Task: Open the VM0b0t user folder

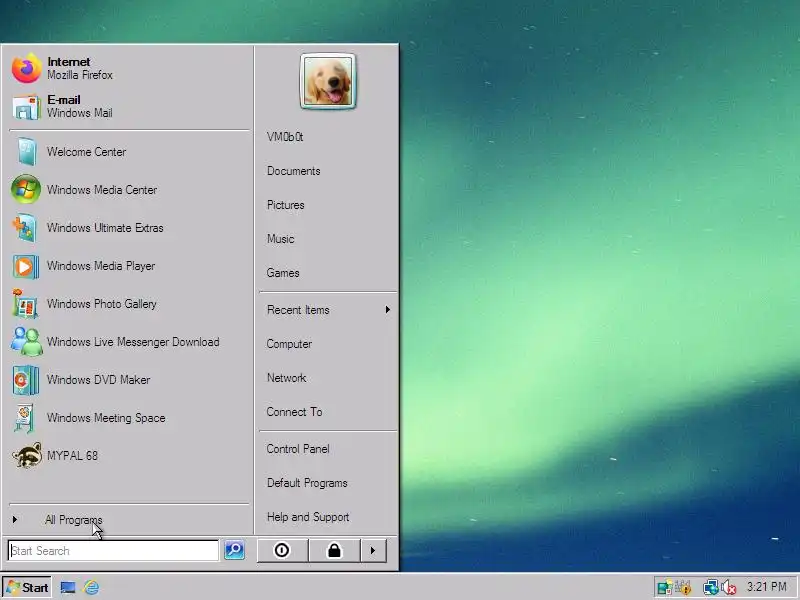Action: pyautogui.click(x=285, y=137)
